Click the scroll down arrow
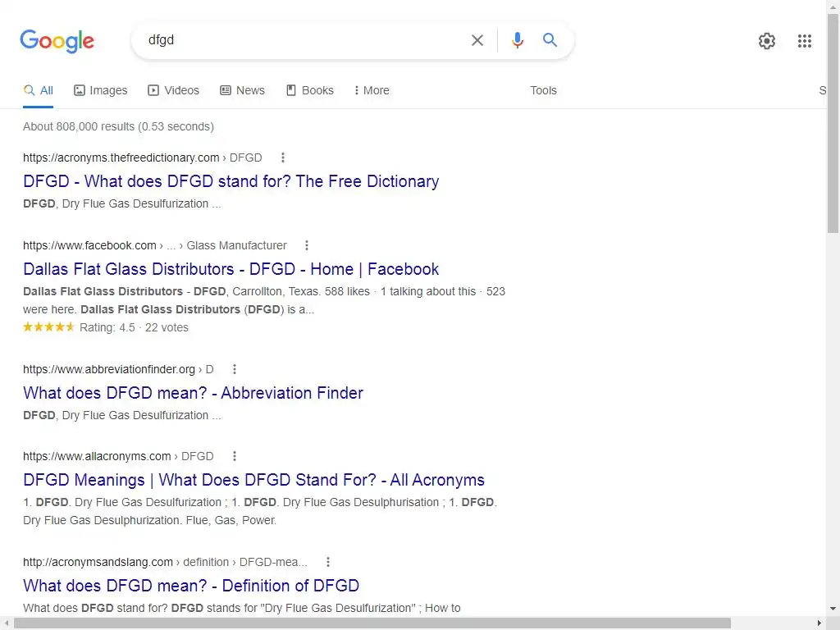840x630 pixels. coord(833,609)
